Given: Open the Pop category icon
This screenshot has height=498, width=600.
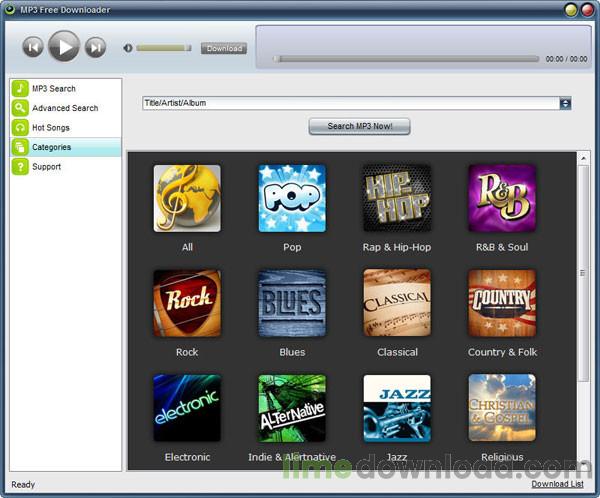Looking at the screenshot, I should 292,198.
